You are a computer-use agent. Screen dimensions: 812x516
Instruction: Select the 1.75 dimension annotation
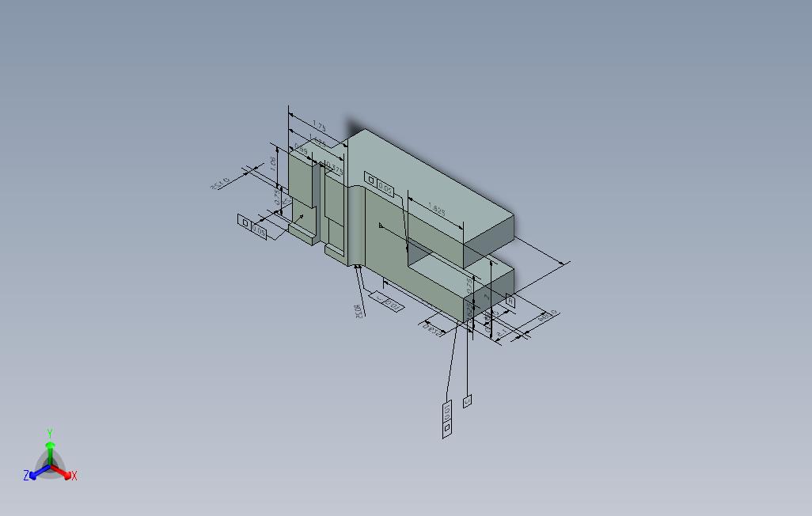(319, 126)
